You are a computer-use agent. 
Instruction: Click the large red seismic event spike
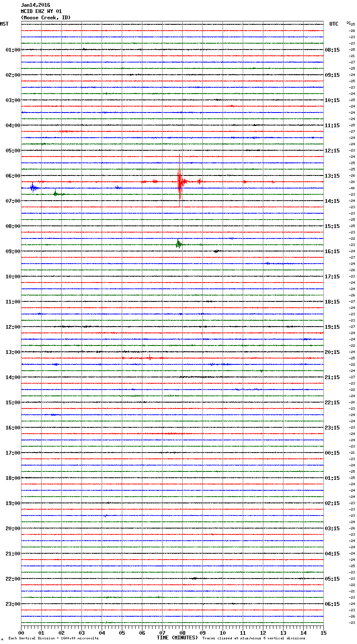tap(180, 181)
